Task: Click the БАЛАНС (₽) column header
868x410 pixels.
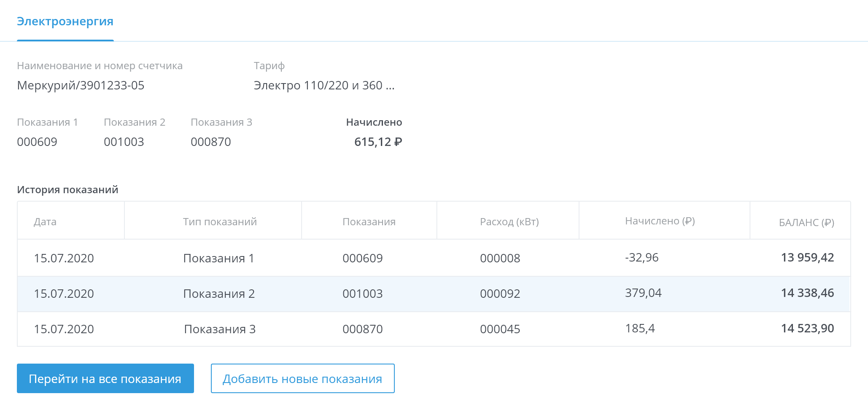Action: [x=806, y=223]
